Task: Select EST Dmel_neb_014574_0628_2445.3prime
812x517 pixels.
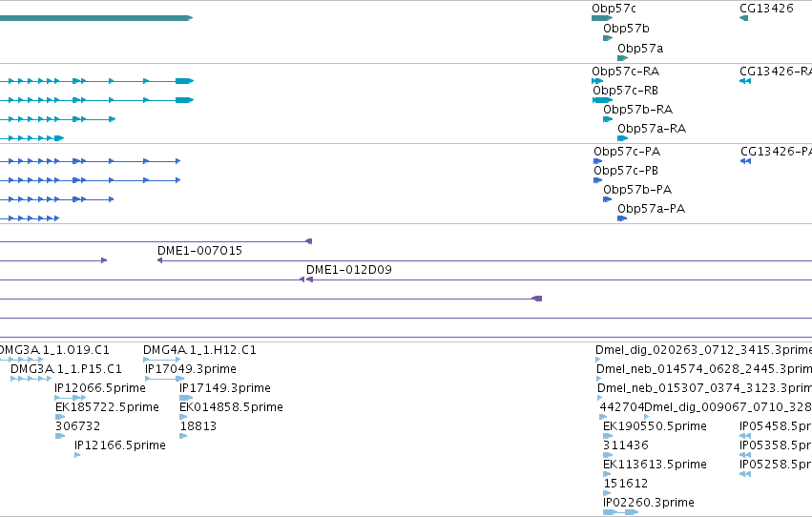Action: [704, 369]
